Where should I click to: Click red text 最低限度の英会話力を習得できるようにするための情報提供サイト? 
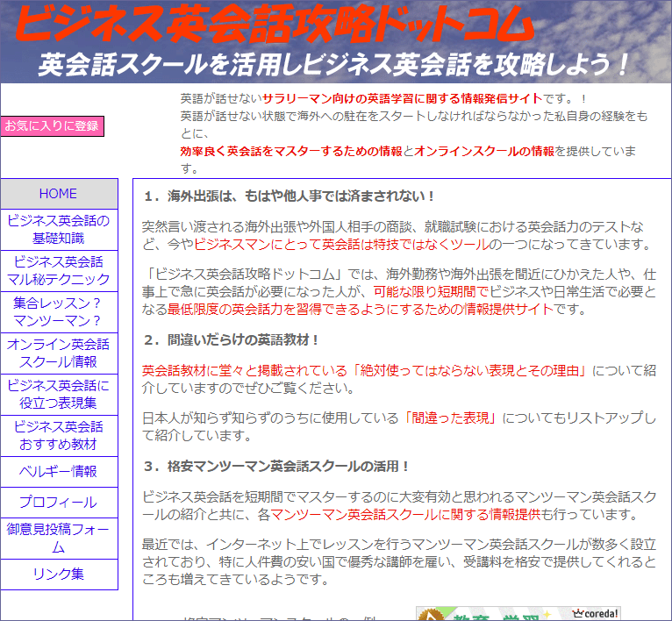[x=361, y=309]
